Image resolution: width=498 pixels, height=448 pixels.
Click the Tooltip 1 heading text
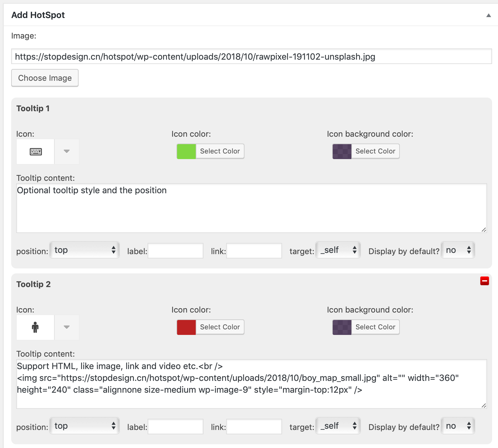(33, 108)
